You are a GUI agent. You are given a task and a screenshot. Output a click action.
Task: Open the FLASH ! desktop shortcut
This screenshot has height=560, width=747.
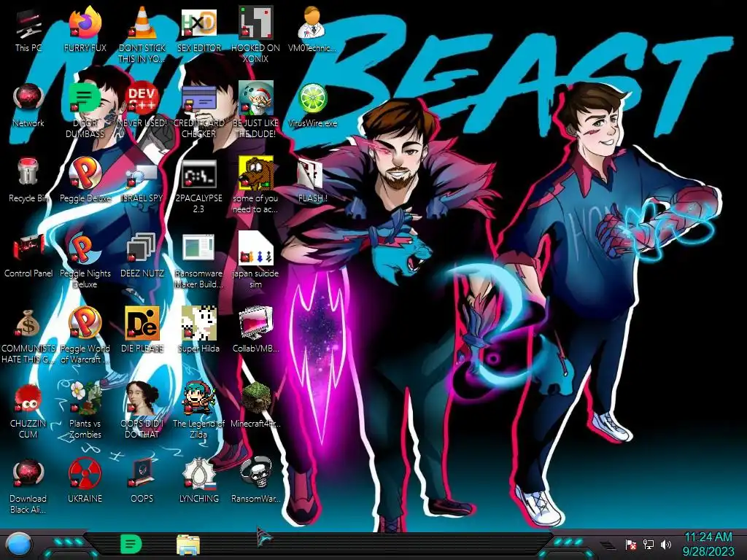point(312,181)
